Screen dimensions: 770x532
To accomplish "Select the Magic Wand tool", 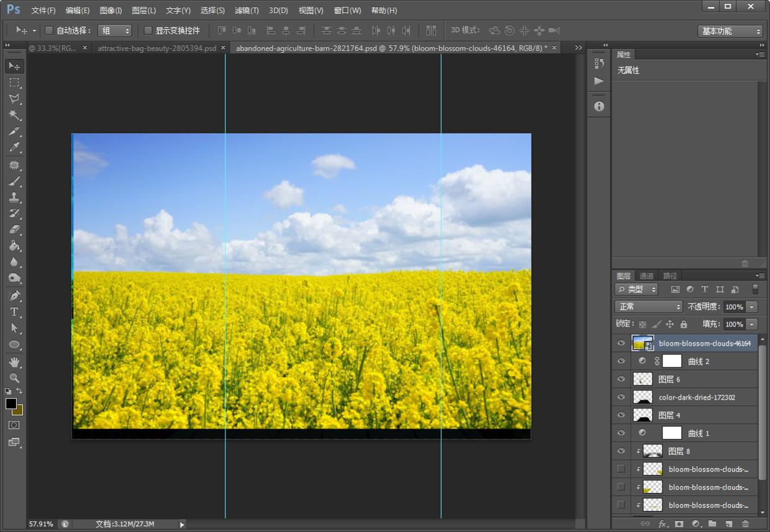I will [x=14, y=115].
